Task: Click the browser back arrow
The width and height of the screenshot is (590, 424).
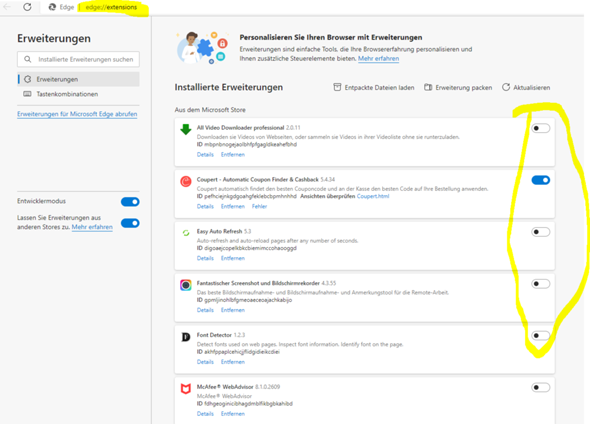Action: pyautogui.click(x=7, y=6)
